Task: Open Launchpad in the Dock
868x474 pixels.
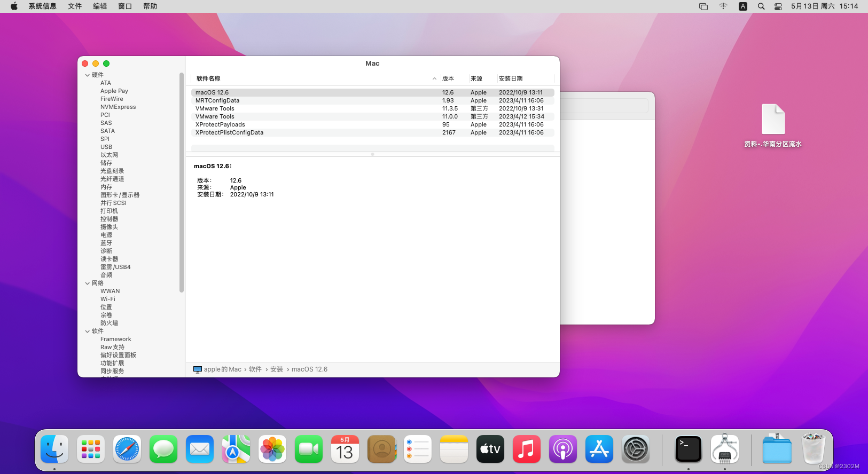Action: tap(91, 449)
